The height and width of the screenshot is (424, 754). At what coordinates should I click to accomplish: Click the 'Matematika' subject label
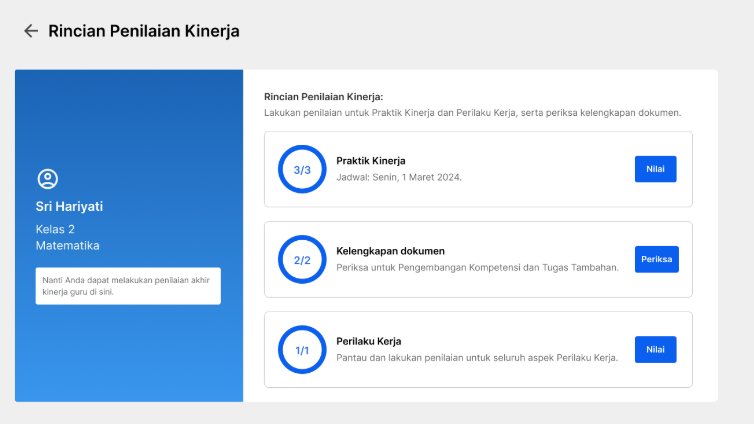click(68, 246)
